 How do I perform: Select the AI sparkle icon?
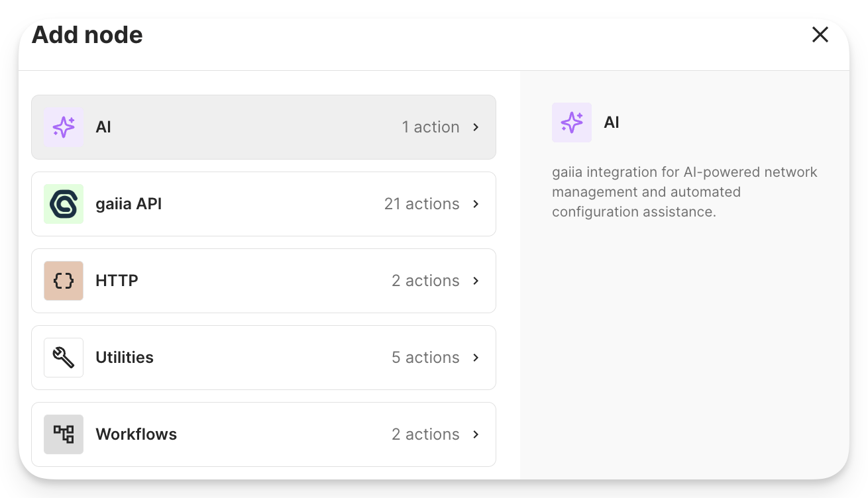63,127
